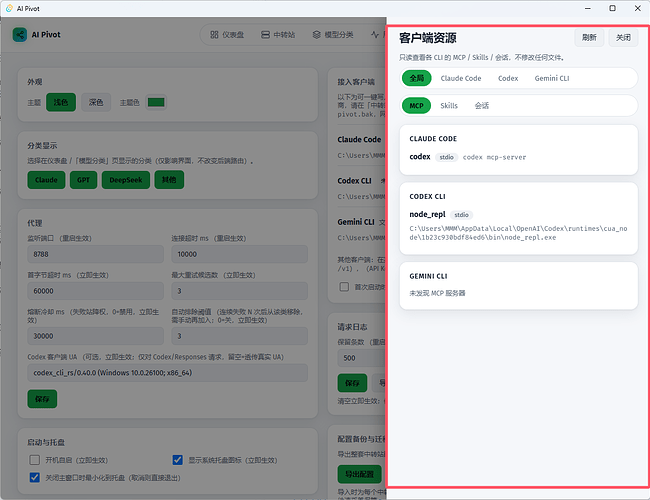Select the 深色 theme option
The width and height of the screenshot is (650, 500).
pos(96,102)
